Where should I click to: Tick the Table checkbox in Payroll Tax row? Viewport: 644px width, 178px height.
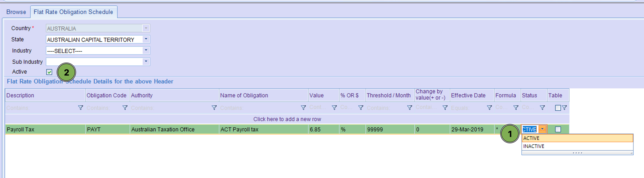click(558, 129)
